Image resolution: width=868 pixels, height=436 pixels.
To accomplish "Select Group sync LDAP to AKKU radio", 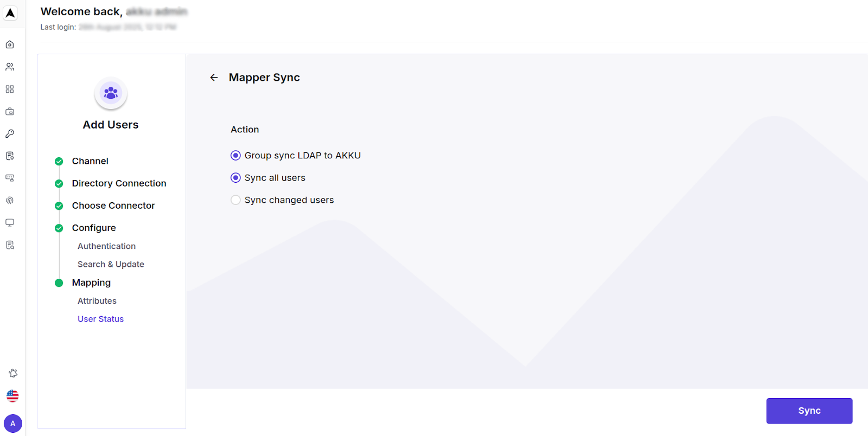I will click(x=235, y=156).
